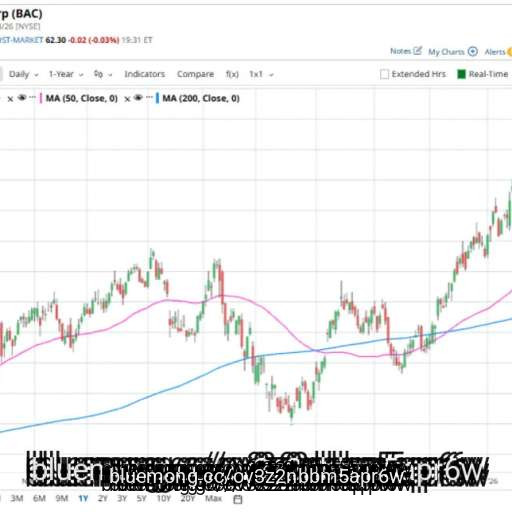Toggle the Real-Time checkbox
This screenshot has width=512, height=512.
[461, 74]
